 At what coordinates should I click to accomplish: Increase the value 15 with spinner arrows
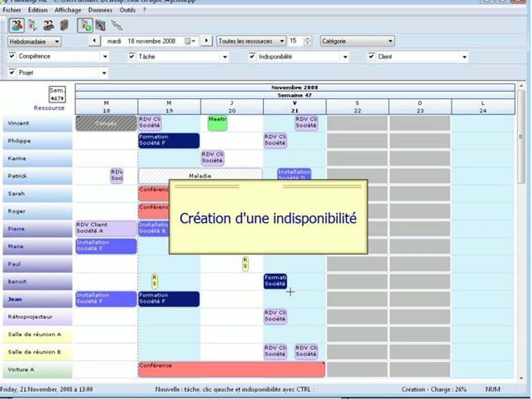click(x=308, y=39)
